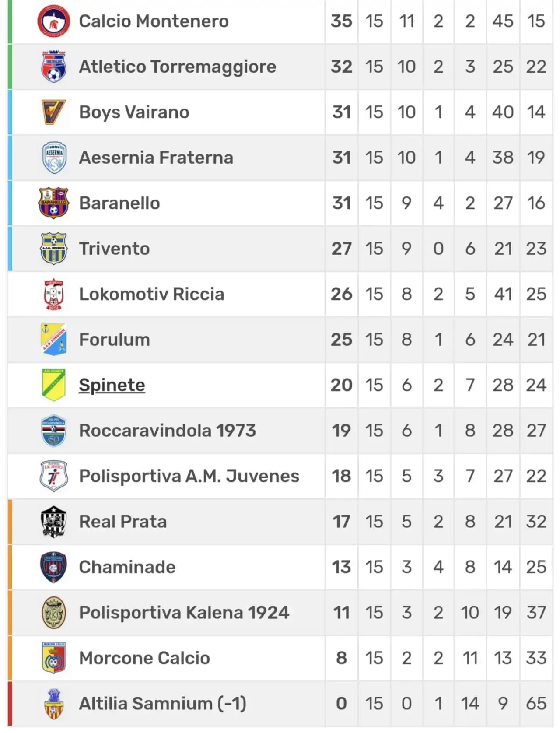Tap the Altilia Samnium club logo

click(53, 704)
